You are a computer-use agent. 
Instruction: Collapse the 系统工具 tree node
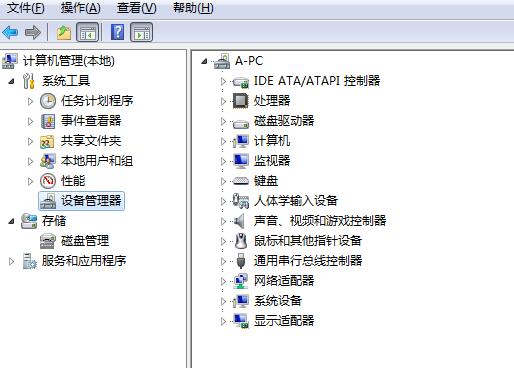click(12, 81)
